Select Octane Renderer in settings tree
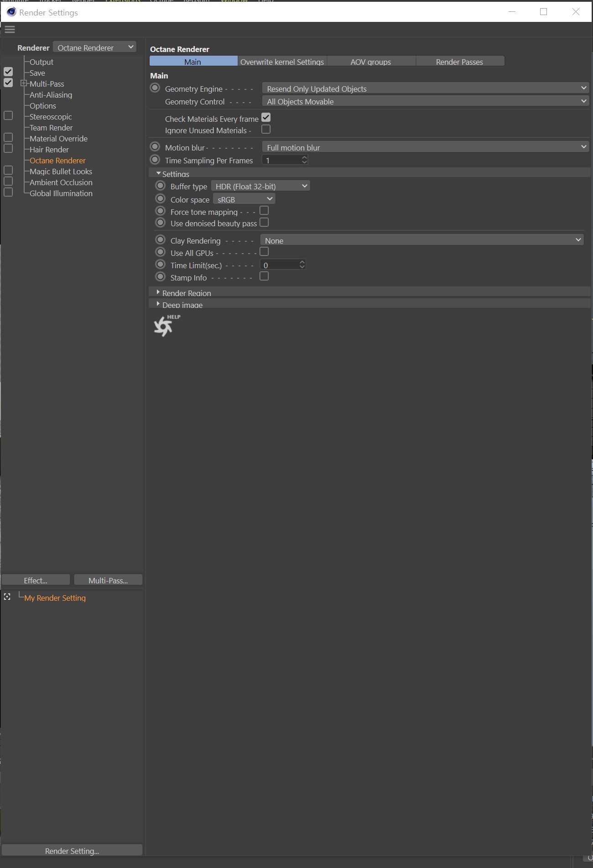 57,161
